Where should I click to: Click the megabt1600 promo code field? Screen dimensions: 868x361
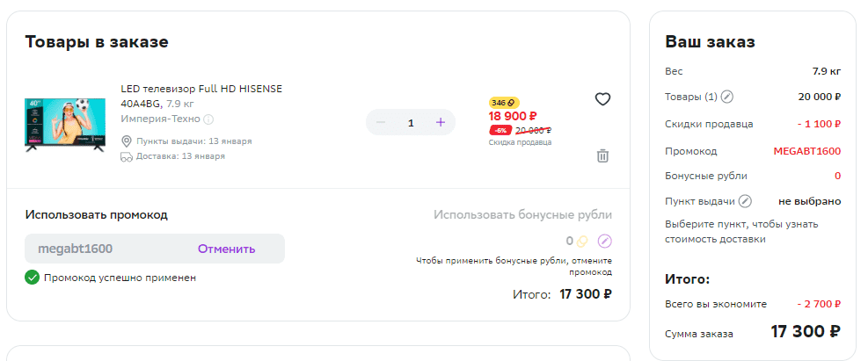point(106,249)
